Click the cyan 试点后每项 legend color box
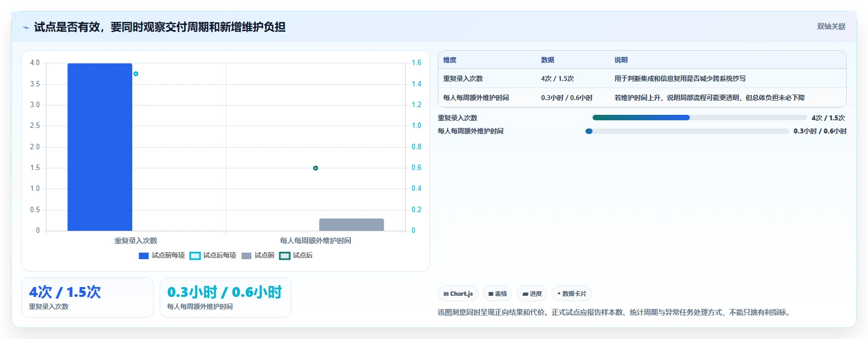The image size is (868, 339). point(195,256)
